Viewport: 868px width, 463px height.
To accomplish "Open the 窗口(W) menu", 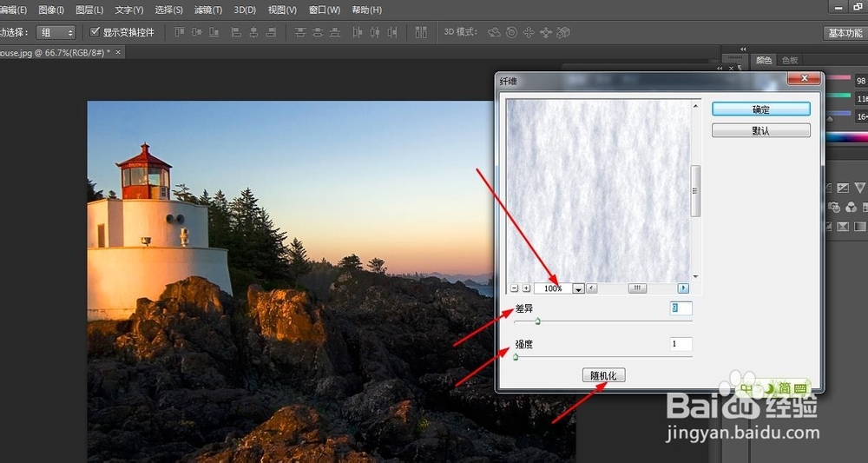I will (x=325, y=10).
